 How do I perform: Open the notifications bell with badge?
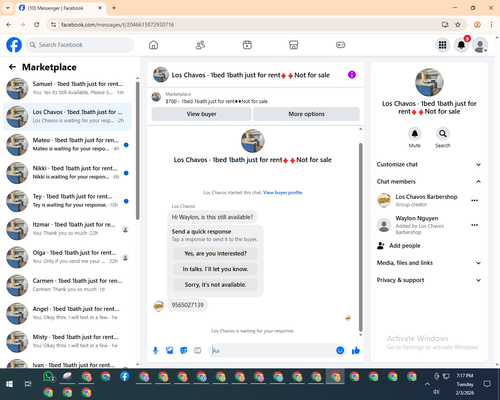pyautogui.click(x=461, y=45)
